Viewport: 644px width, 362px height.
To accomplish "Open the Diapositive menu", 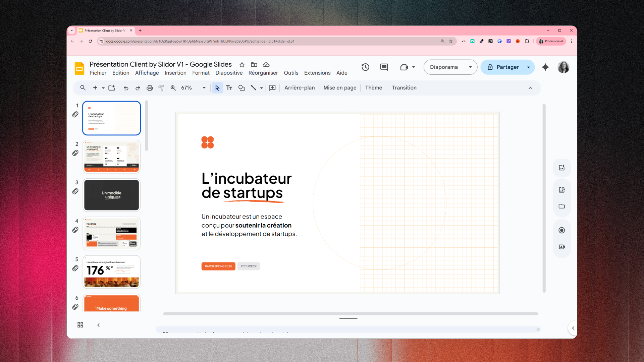I will pyautogui.click(x=229, y=73).
